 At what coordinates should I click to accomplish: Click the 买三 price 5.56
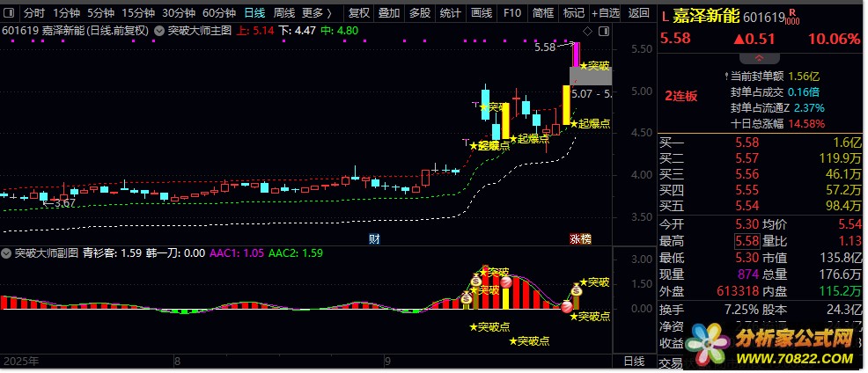pos(747,175)
